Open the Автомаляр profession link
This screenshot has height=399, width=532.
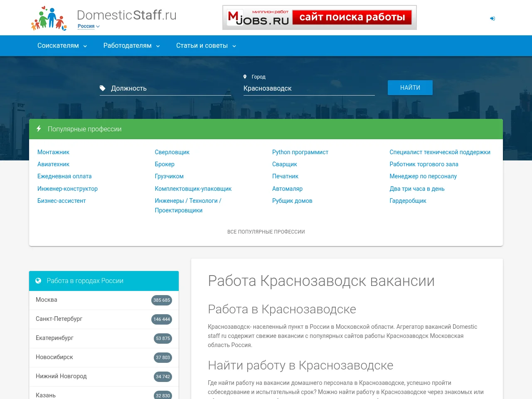click(x=287, y=189)
